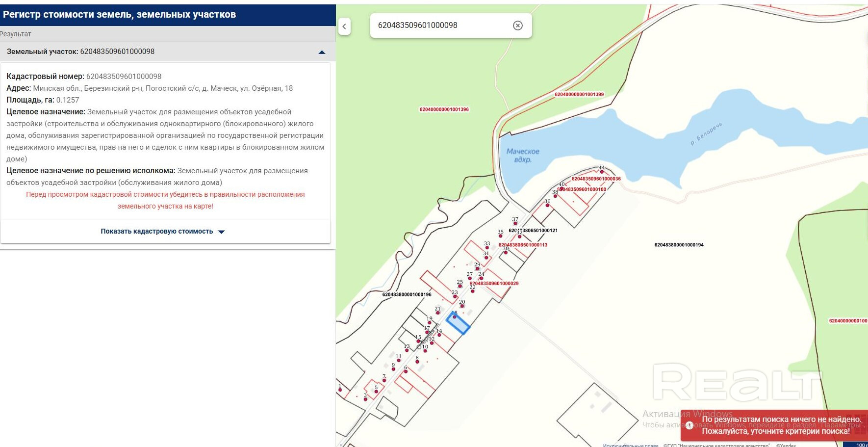868x447 pixels.
Task: Clear the cadastral number search field
Action: coord(517,26)
